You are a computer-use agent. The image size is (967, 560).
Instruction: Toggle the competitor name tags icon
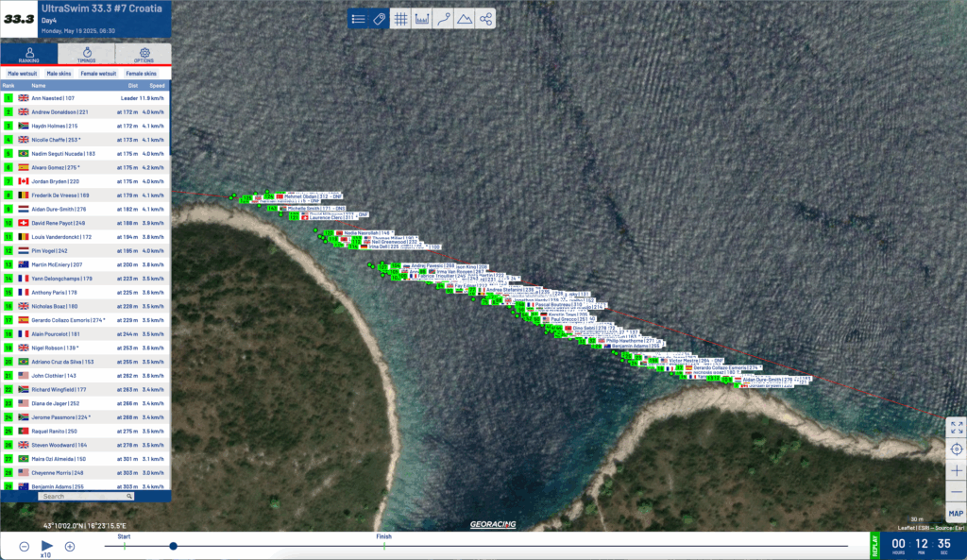click(x=380, y=19)
